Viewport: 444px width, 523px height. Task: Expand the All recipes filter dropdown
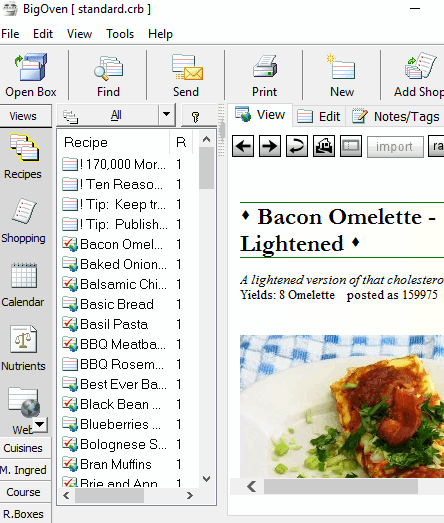coord(166,115)
